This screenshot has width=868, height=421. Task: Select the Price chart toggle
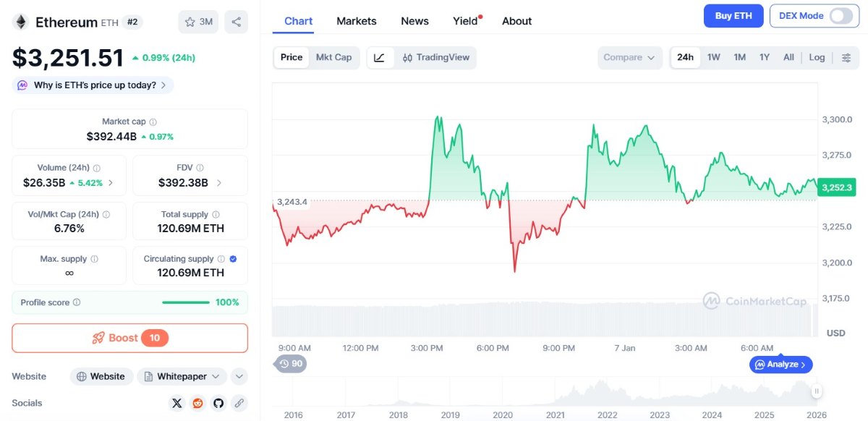coord(292,58)
